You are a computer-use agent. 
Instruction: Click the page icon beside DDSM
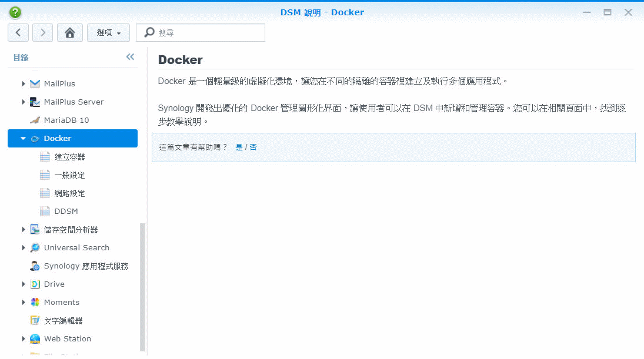[x=45, y=211]
